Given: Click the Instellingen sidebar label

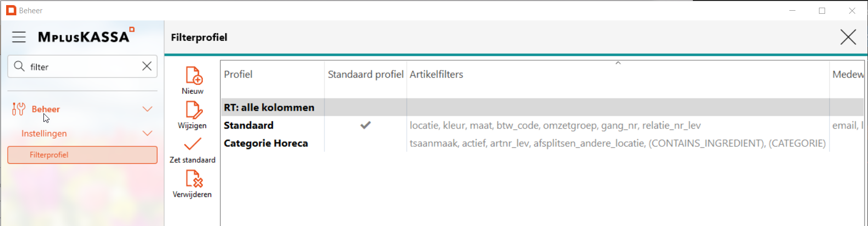Looking at the screenshot, I should tap(44, 133).
